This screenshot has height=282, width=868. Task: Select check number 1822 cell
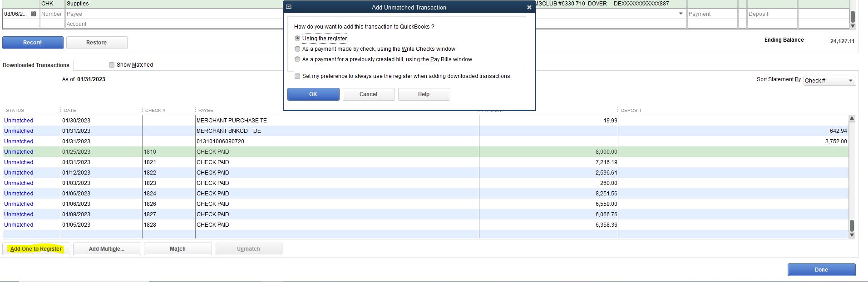(x=150, y=173)
